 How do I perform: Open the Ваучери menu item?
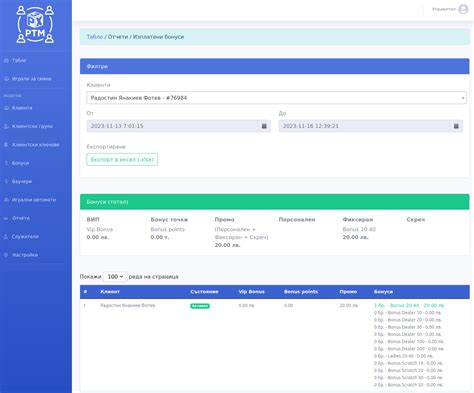(x=22, y=181)
